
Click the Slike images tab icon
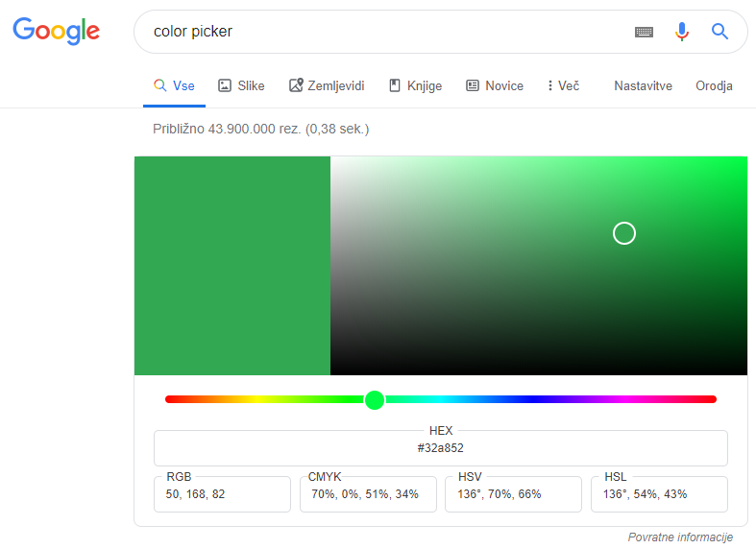[x=225, y=85]
